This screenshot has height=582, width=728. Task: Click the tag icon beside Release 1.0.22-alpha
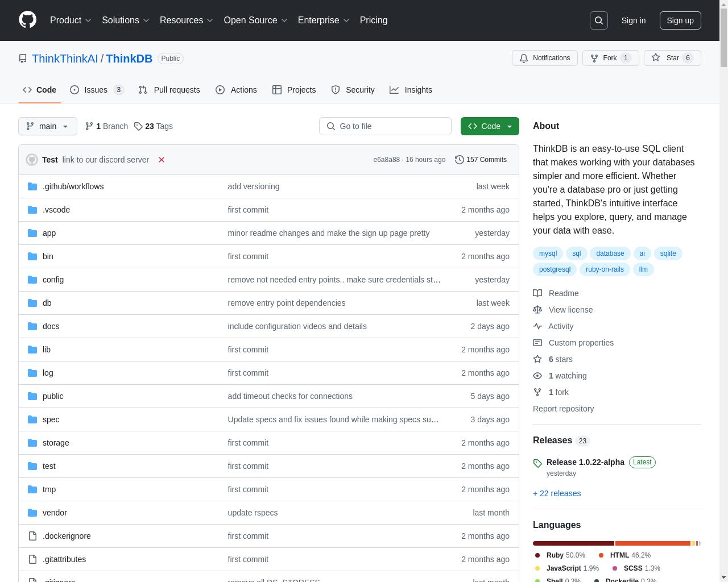(x=537, y=463)
